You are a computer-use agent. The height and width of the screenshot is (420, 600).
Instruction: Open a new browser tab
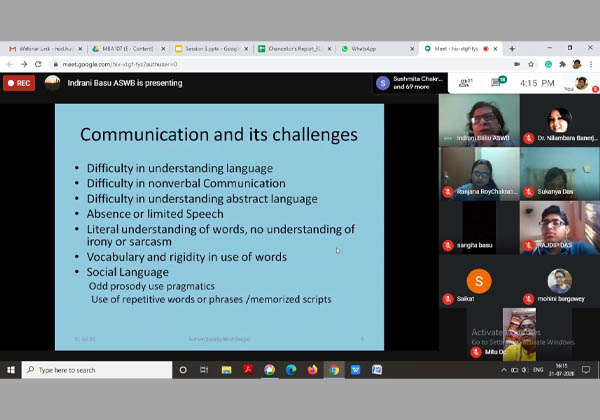[x=512, y=49]
